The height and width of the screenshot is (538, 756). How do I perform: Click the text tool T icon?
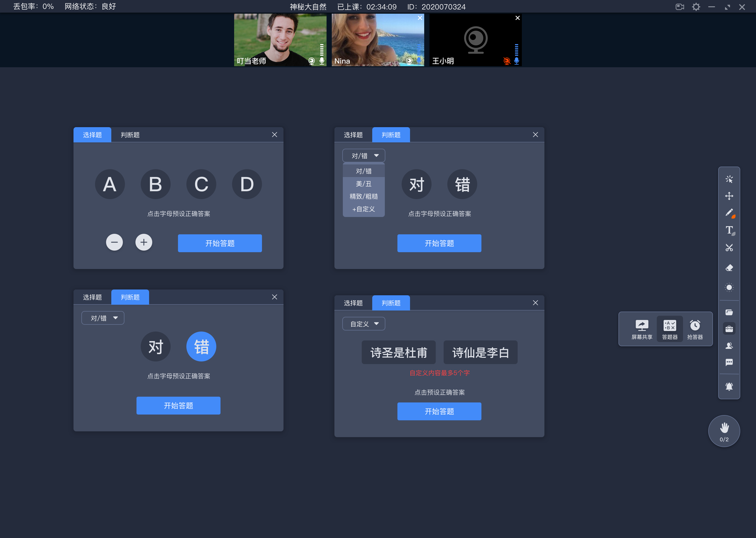click(728, 230)
